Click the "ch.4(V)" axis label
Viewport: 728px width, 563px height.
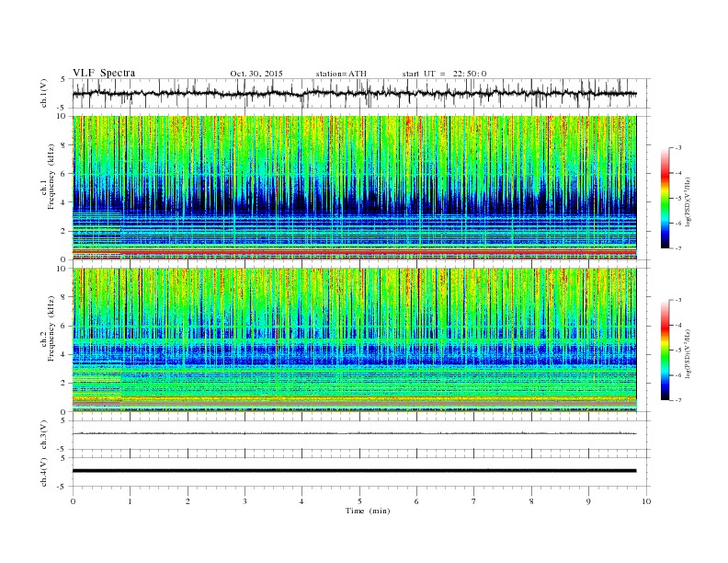pyautogui.click(x=44, y=472)
